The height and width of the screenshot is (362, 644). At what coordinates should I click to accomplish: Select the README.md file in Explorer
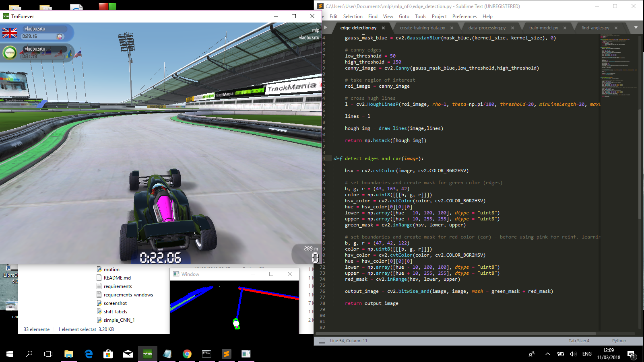117,278
